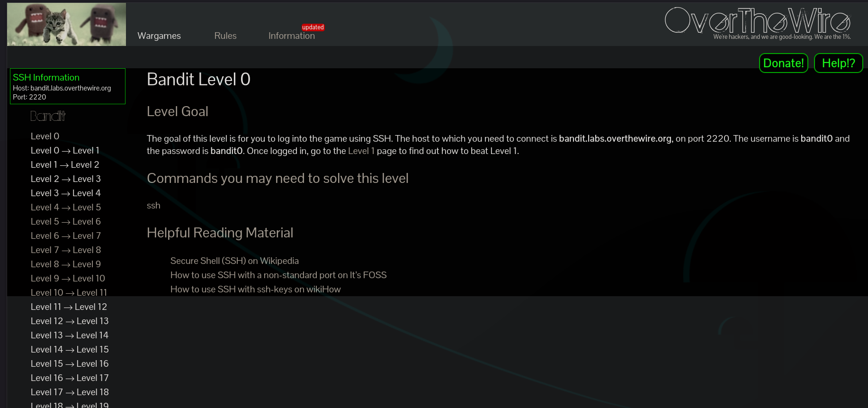Open the Rules menu item
Viewport: 868px width, 408px height.
225,36
